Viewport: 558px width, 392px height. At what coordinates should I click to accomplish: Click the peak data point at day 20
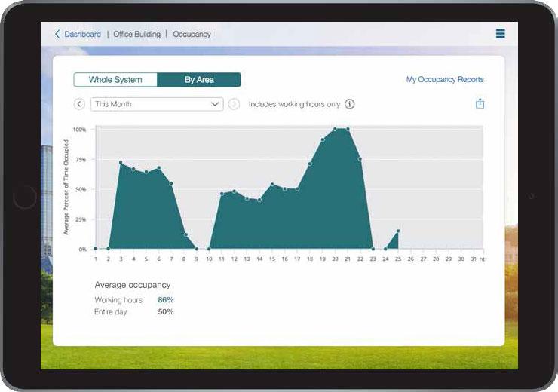click(335, 129)
